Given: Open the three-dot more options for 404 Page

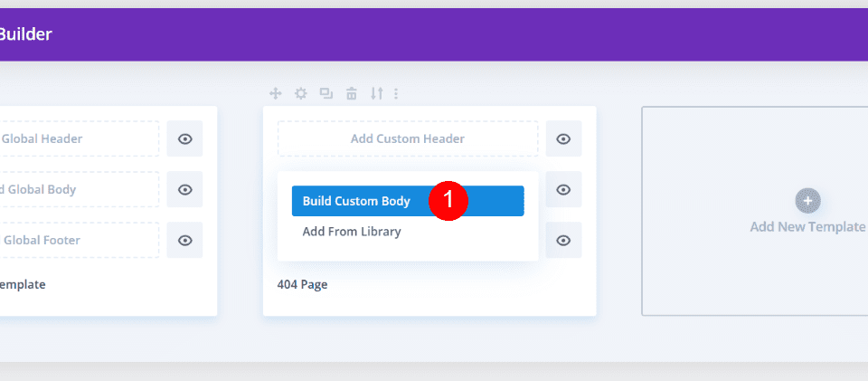Looking at the screenshot, I should tap(396, 93).
